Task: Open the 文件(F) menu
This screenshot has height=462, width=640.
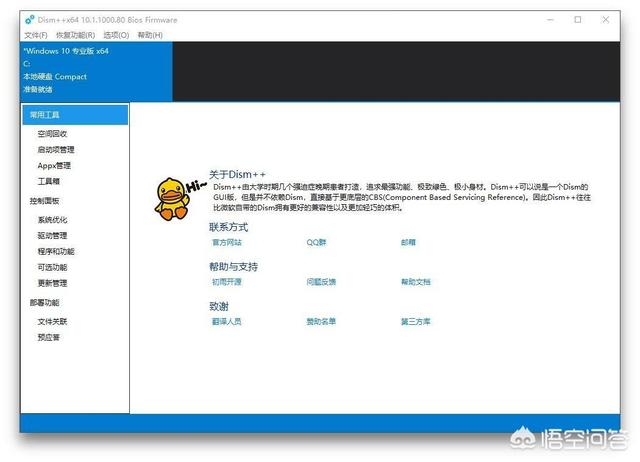Action: tap(36, 35)
